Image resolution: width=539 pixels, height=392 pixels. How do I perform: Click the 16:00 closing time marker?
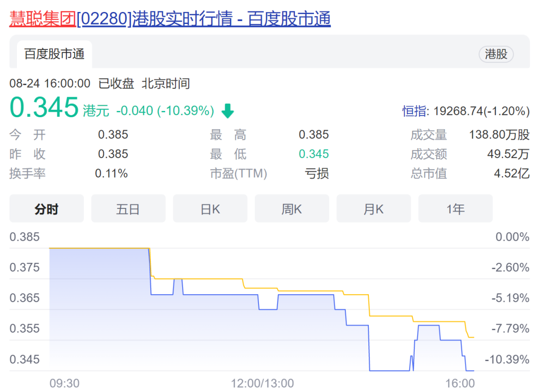(x=460, y=384)
